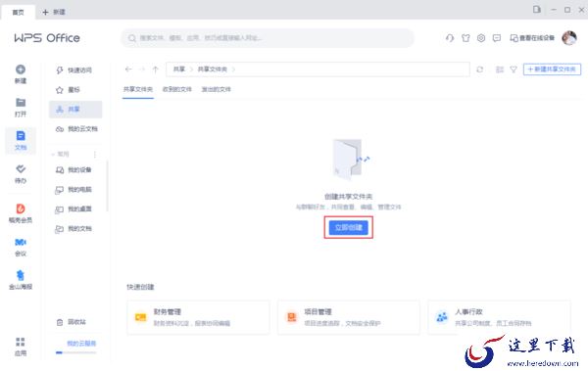
Task: Click the + 新建共享文件夹 button
Action: [552, 70]
